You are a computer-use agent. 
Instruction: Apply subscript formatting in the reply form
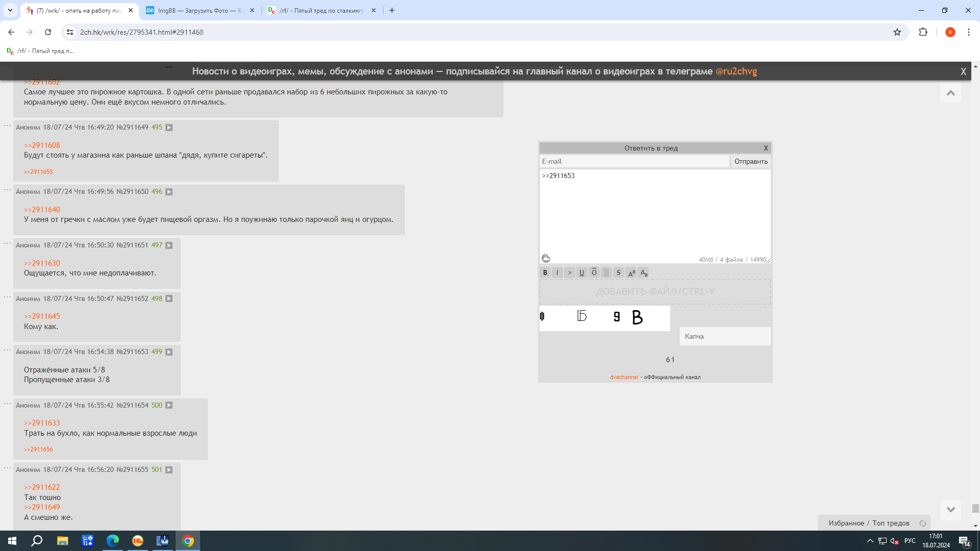(644, 272)
